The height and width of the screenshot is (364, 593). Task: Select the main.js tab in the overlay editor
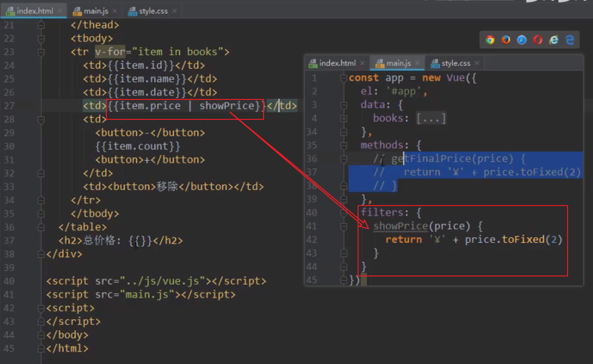[x=398, y=63]
